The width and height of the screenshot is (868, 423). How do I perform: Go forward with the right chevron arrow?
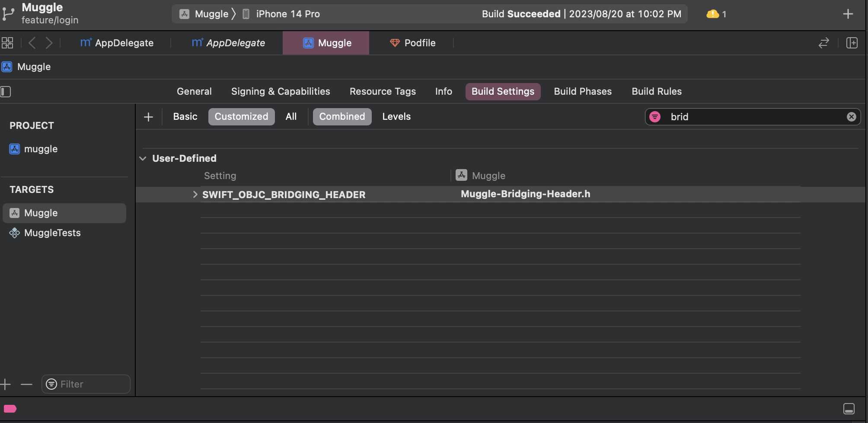pyautogui.click(x=49, y=43)
